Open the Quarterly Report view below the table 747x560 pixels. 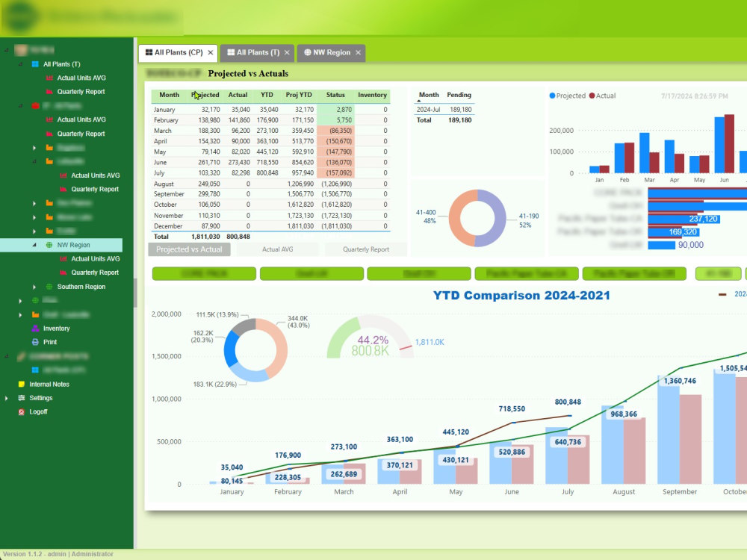pyautogui.click(x=366, y=249)
